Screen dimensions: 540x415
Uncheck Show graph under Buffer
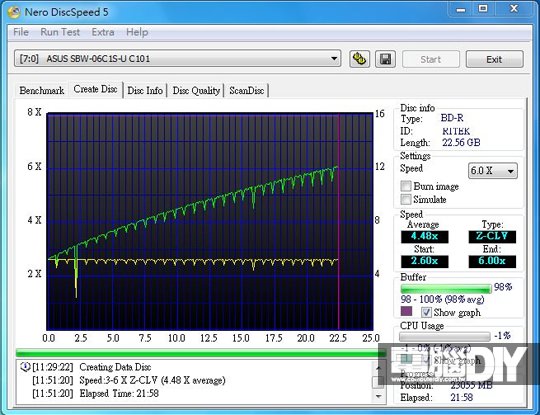tap(426, 312)
